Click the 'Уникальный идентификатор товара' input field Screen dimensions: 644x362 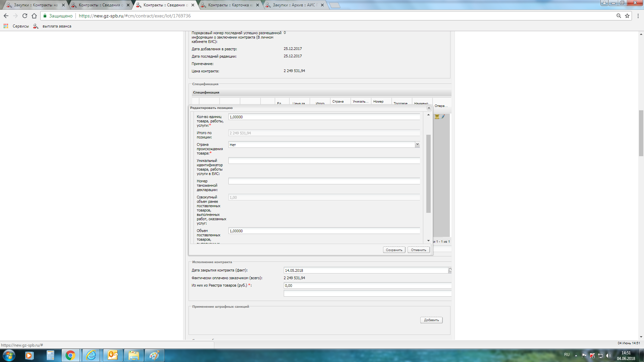pos(324,161)
